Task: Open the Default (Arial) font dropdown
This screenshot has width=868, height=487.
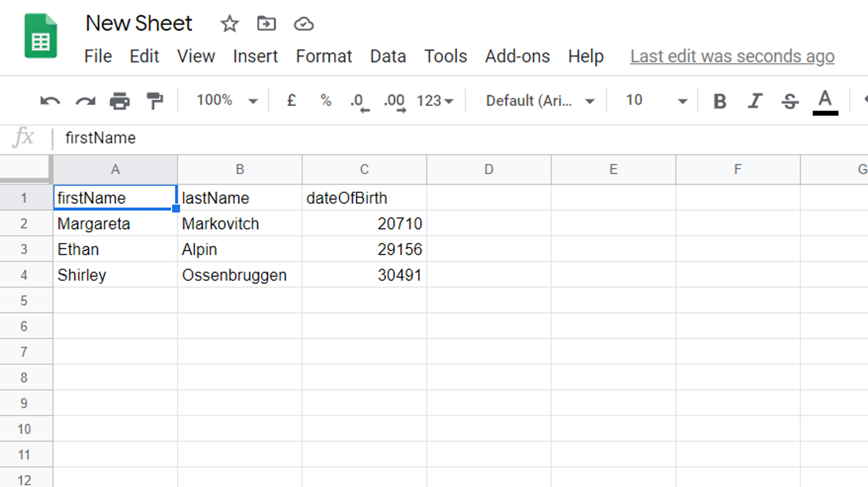Action: [540, 101]
